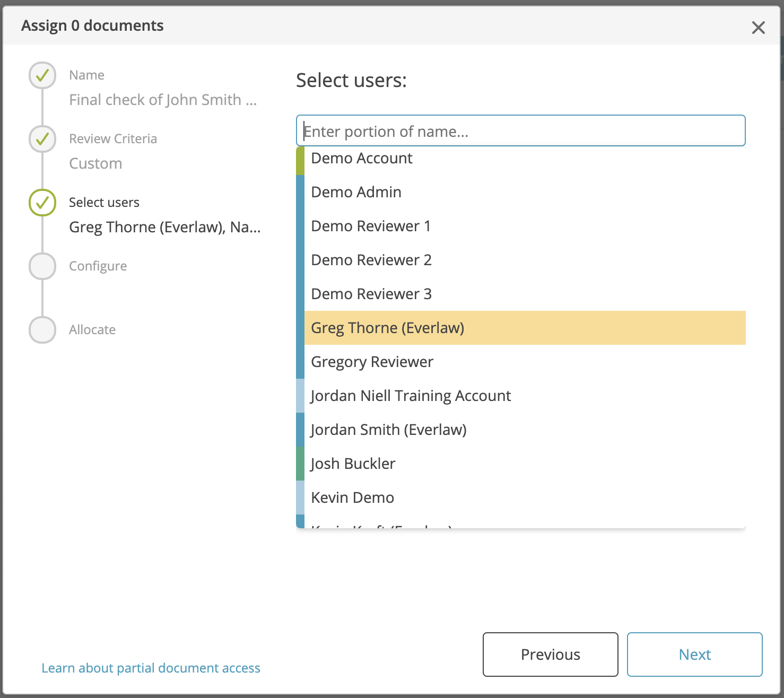The width and height of the screenshot is (784, 698).
Task: Select Demo Account from the user list
Action: pyautogui.click(x=521, y=158)
